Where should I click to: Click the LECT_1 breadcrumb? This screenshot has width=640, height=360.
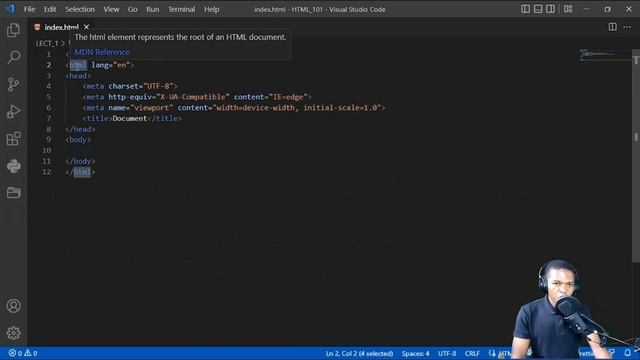[47, 43]
